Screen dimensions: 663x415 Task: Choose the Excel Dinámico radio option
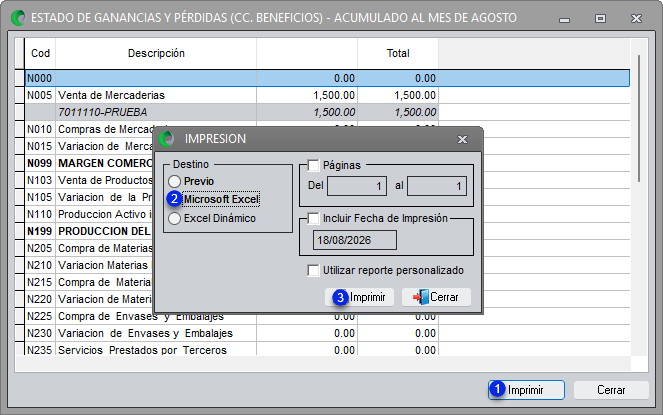point(175,218)
